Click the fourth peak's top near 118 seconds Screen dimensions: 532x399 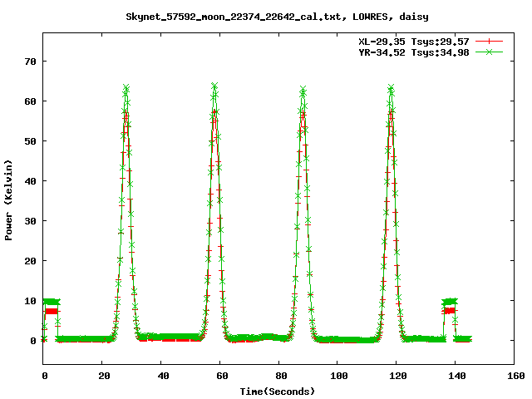391,87
